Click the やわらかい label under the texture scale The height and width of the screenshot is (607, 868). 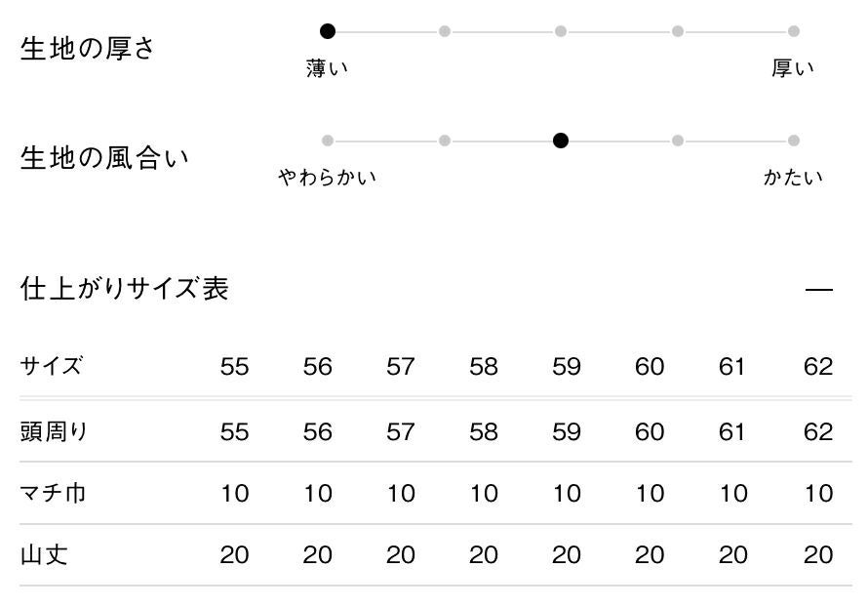click(x=328, y=178)
